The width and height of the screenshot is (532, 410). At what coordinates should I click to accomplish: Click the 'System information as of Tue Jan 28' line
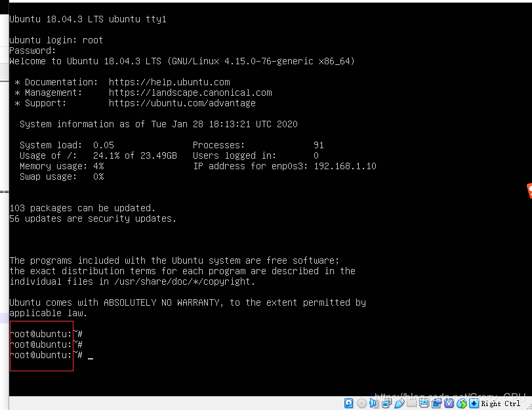click(159, 124)
